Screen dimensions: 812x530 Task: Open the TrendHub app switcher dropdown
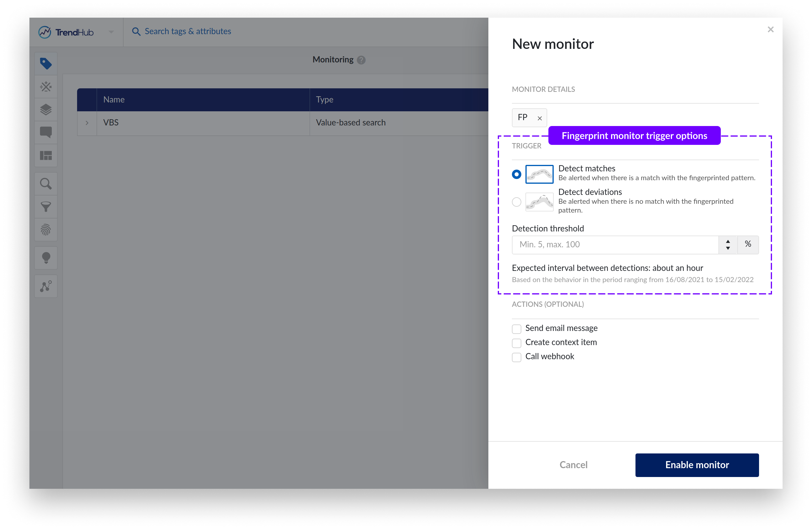pyautogui.click(x=111, y=32)
